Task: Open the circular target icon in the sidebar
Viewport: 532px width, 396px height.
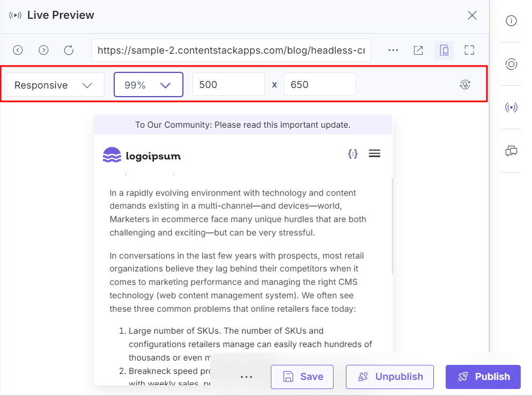Action: [x=511, y=64]
